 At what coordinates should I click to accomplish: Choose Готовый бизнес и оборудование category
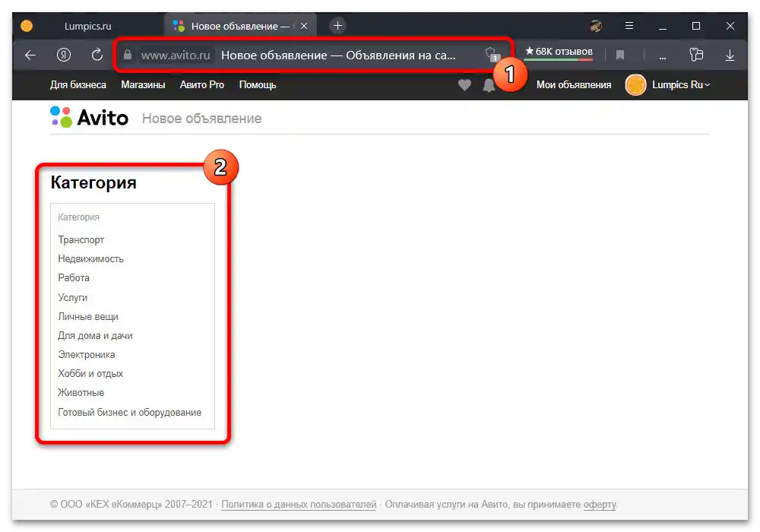point(129,413)
